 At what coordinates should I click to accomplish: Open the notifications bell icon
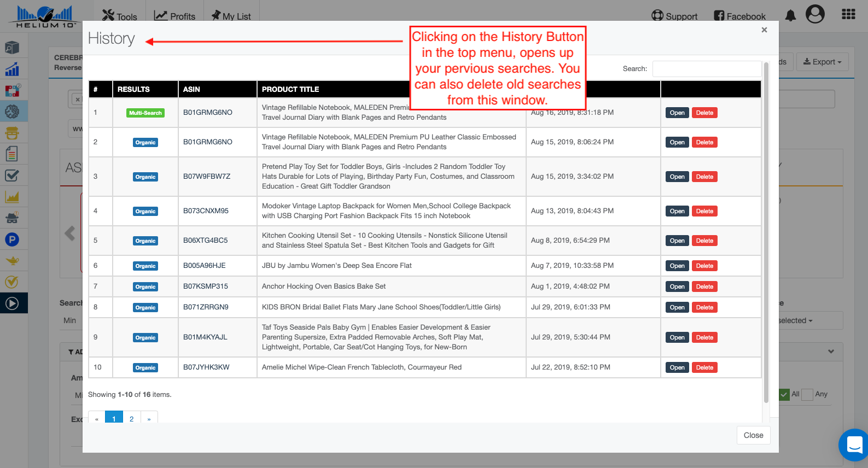click(790, 16)
